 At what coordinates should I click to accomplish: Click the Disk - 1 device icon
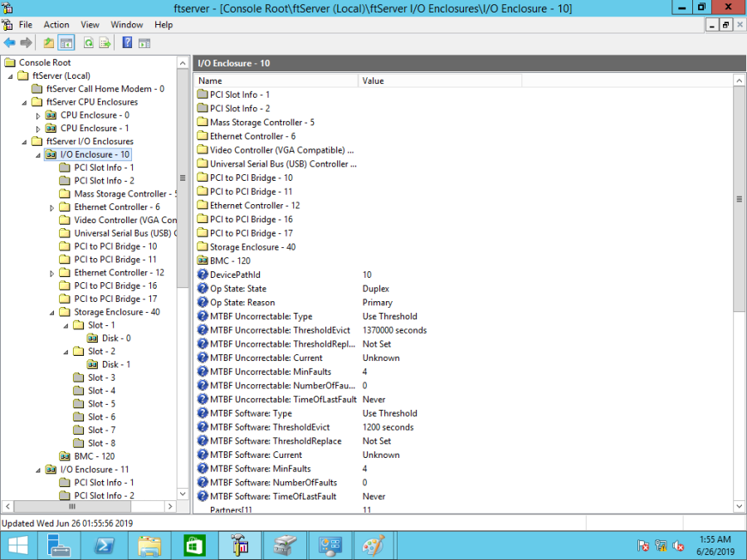92,364
